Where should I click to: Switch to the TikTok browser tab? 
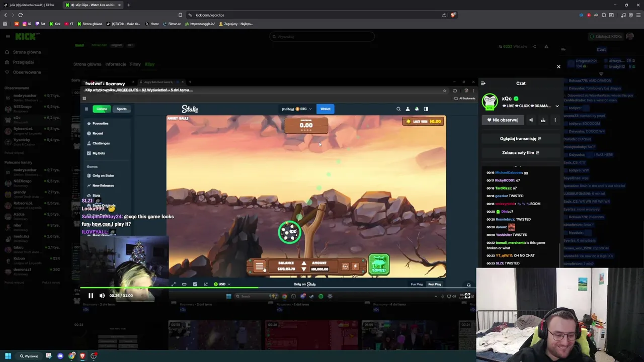click(x=32, y=5)
